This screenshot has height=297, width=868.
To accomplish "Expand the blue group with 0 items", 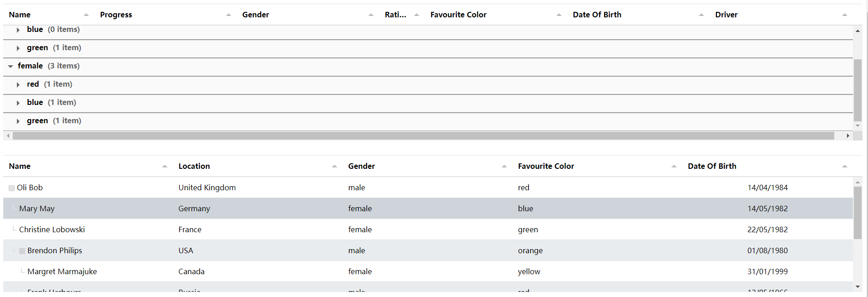I will (18, 30).
